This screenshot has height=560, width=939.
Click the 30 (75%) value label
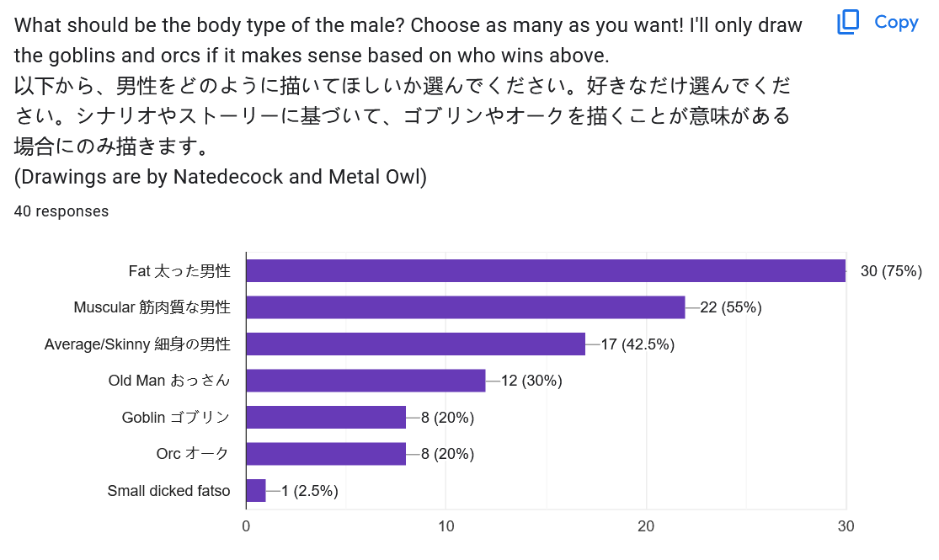pyautogui.click(x=891, y=271)
